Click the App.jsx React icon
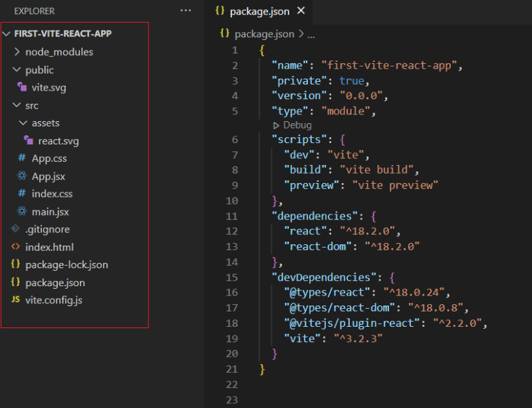 point(22,176)
